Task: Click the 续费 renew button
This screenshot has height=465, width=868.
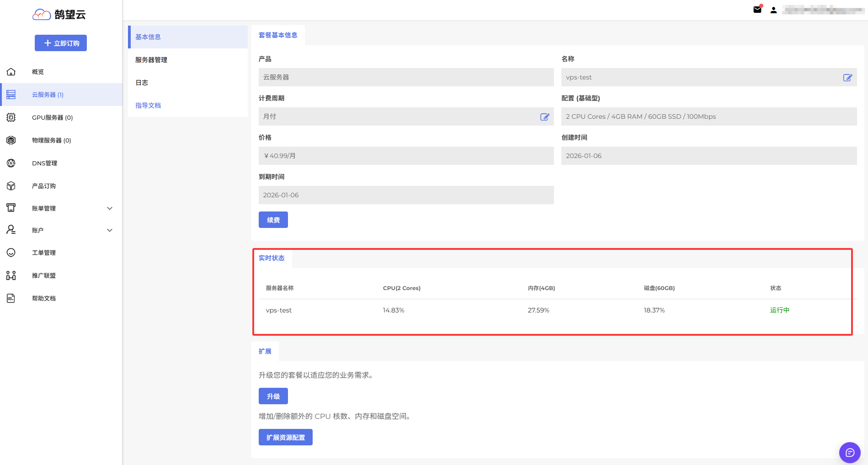Action: (x=273, y=220)
